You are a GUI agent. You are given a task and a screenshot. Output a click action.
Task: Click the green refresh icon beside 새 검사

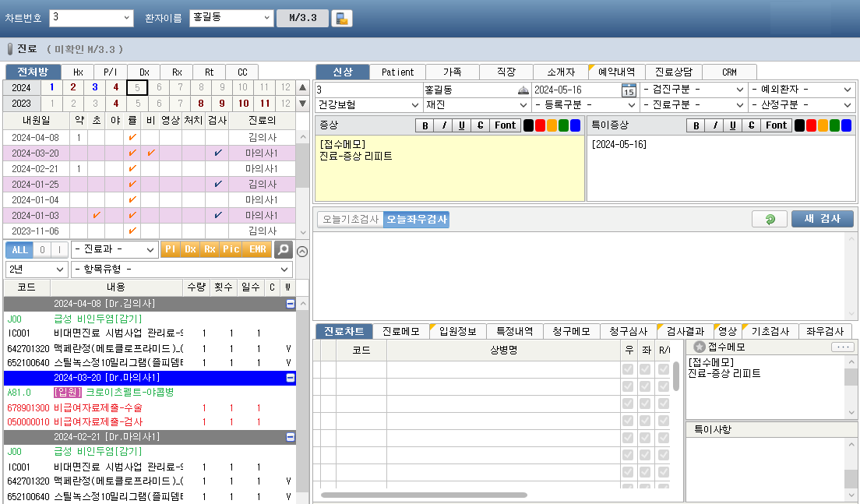[x=769, y=220]
